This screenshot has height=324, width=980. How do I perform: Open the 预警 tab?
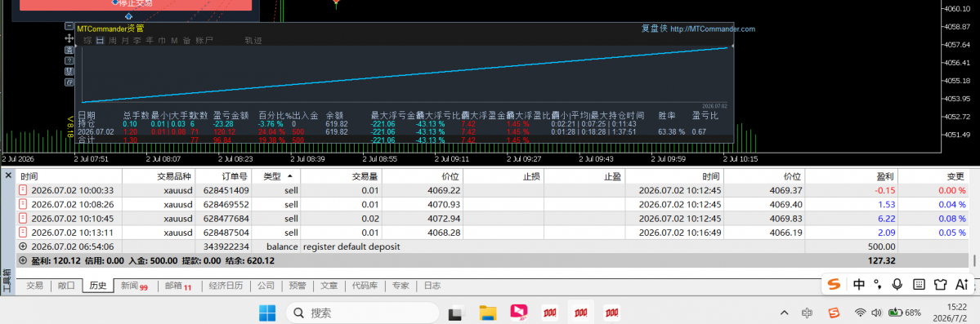tap(298, 286)
